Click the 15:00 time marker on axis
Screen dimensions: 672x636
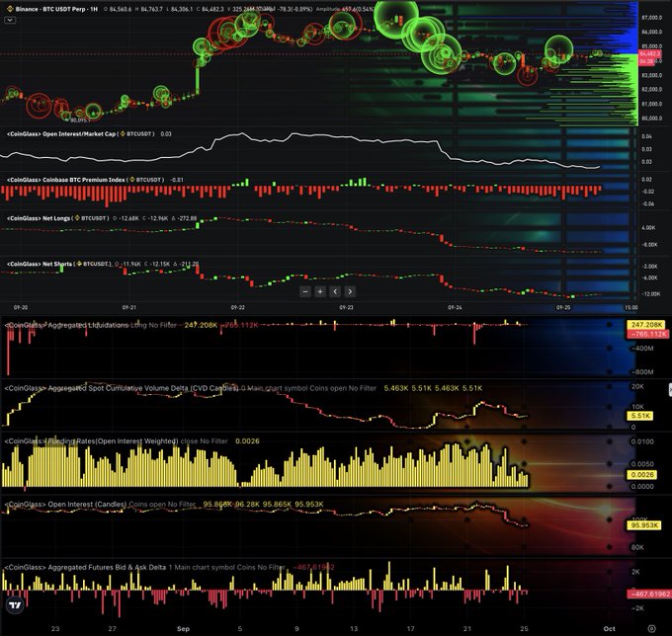(630, 307)
